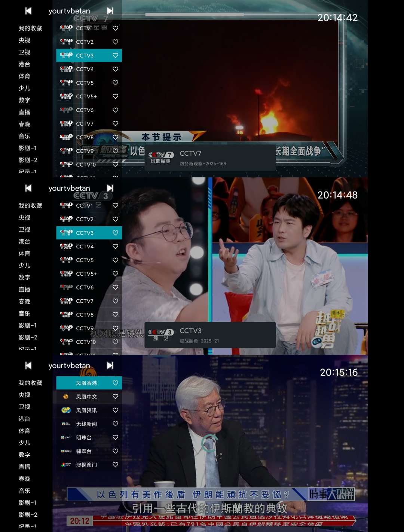
Task: Click CCTV7 logo icon in the 20:14:48 channel list
Action: (66, 301)
